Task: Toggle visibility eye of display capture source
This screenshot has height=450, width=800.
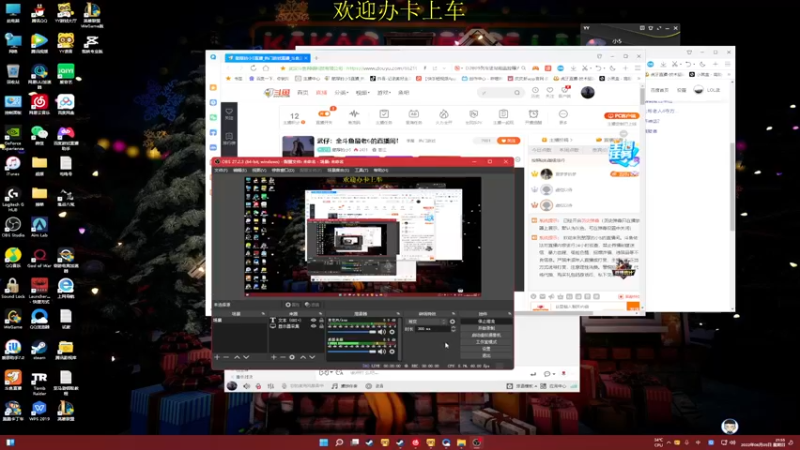Action: coord(314,326)
